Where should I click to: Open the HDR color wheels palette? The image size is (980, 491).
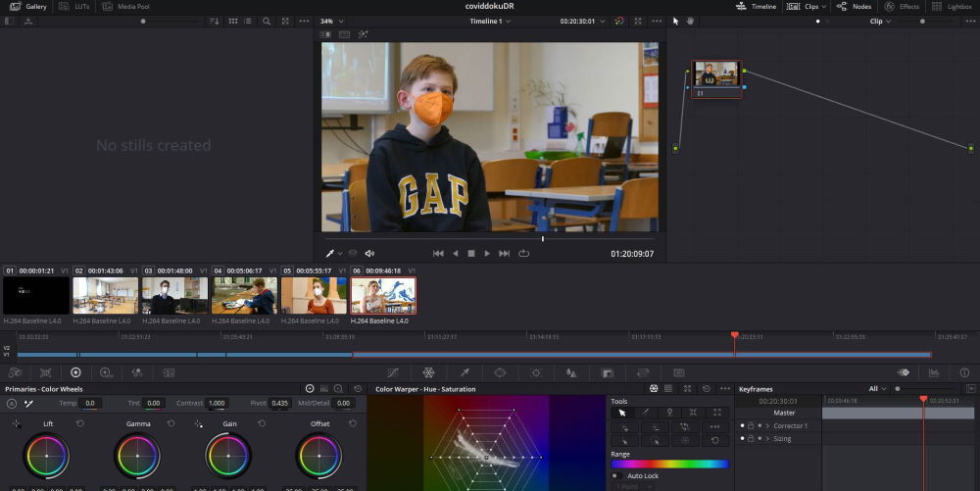(106, 373)
